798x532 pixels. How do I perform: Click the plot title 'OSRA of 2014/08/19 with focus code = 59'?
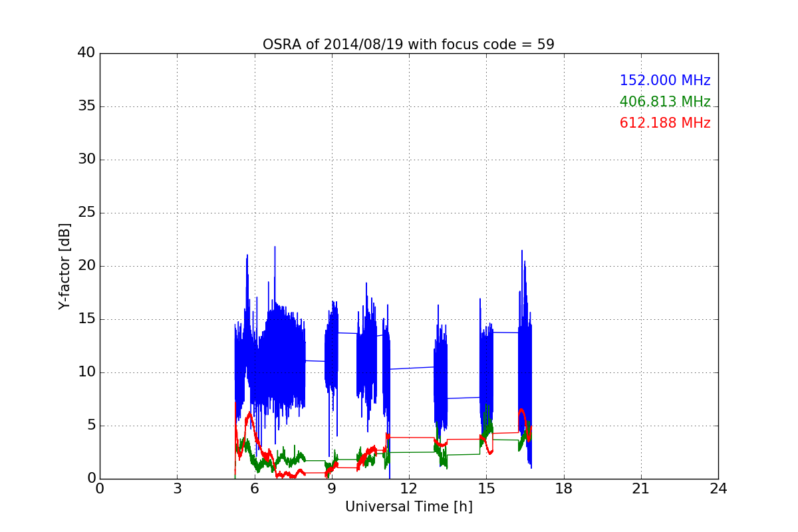pyautogui.click(x=408, y=45)
